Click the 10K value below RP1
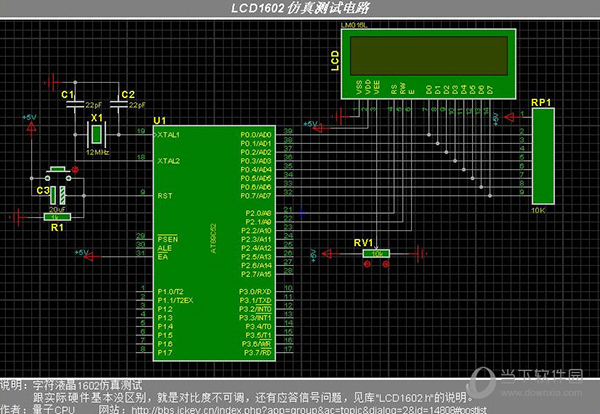This screenshot has width=600, height=414. pos(538,210)
